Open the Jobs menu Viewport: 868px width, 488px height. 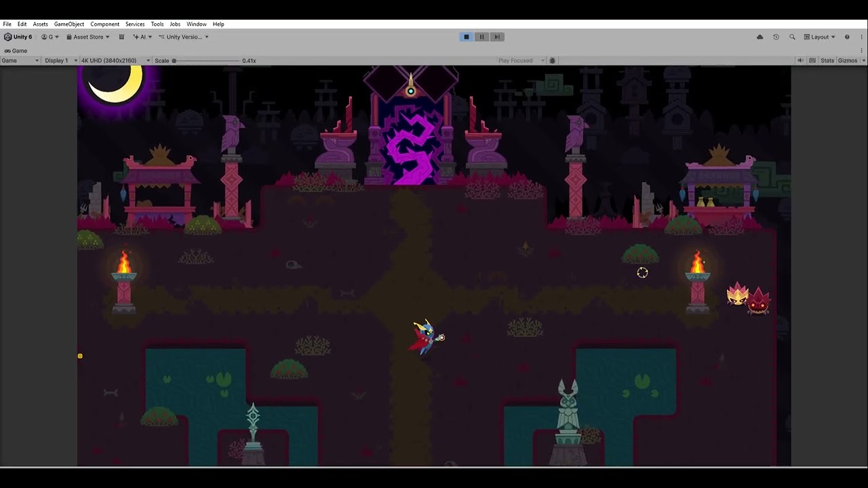pyautogui.click(x=175, y=24)
